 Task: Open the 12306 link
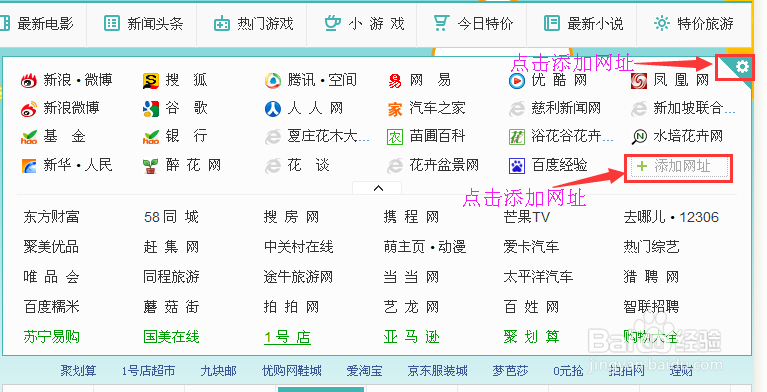click(x=699, y=217)
